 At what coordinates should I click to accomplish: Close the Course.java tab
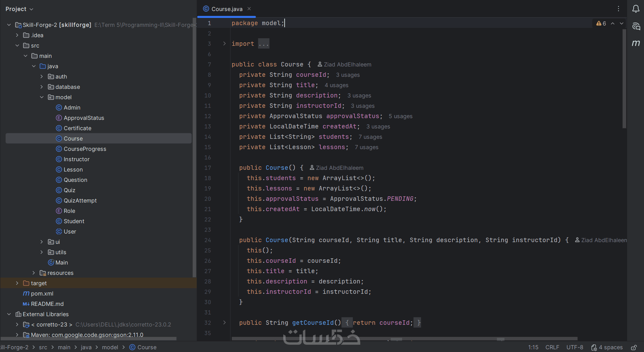249,9
